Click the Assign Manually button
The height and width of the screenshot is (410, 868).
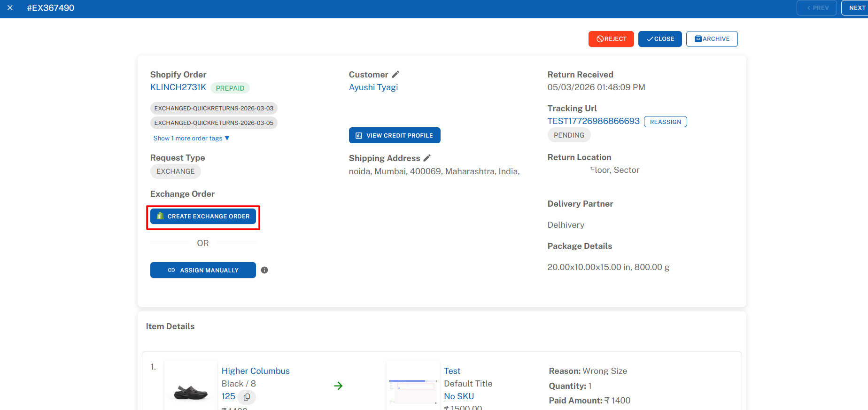pos(203,270)
